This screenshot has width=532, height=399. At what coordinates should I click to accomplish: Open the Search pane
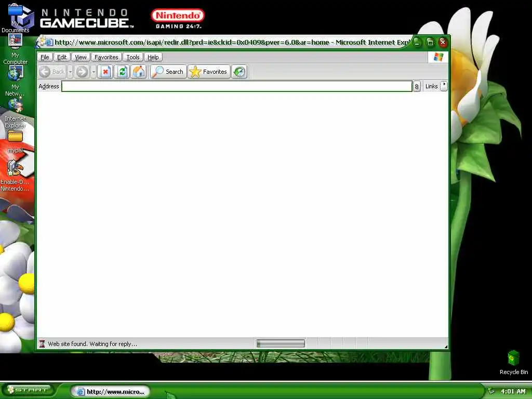click(x=168, y=72)
